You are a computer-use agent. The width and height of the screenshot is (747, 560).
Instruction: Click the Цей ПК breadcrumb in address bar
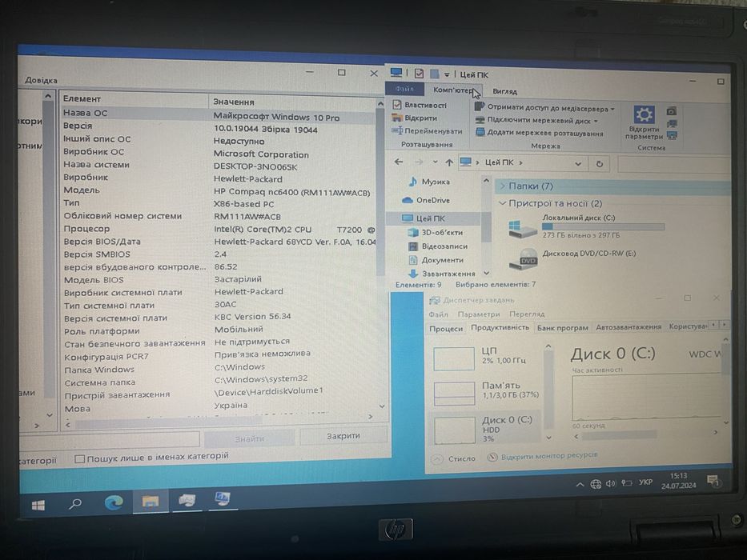pyautogui.click(x=499, y=162)
